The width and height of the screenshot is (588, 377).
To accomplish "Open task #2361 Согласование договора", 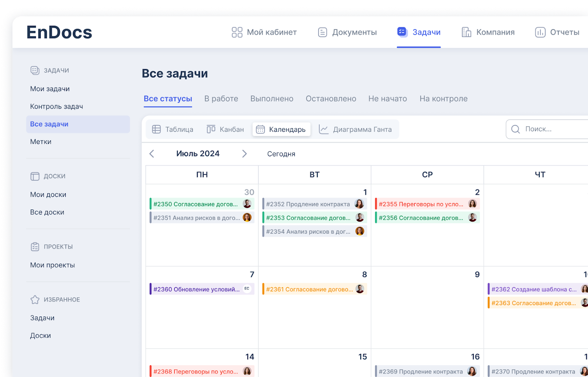I will click(x=315, y=289).
